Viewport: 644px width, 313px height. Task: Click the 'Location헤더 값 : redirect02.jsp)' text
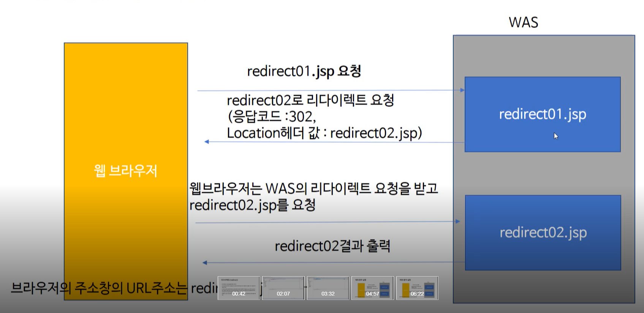324,133
